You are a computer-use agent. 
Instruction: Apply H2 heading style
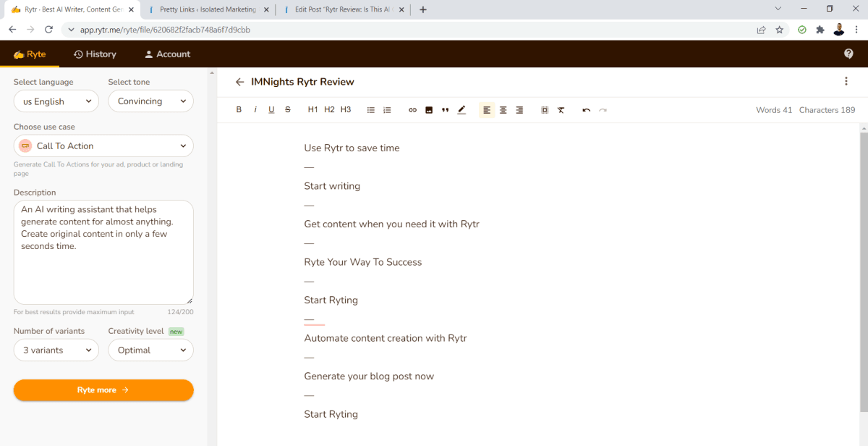coord(329,110)
